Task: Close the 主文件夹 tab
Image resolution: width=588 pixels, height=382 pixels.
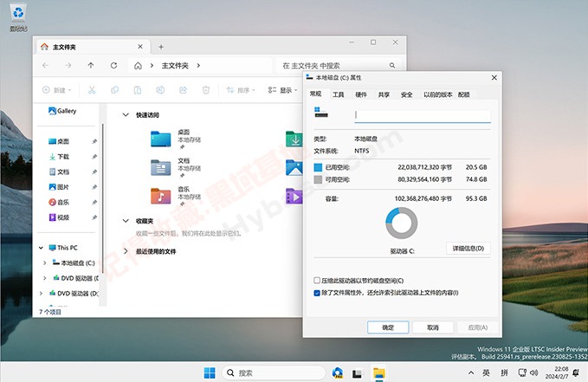Action: point(140,47)
